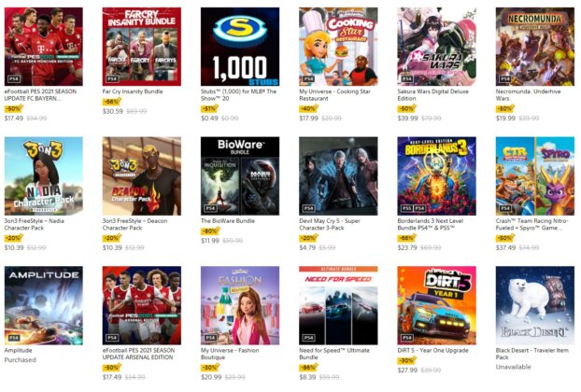The image size is (581, 392).
Task: Select the Borderlands 3 Next Level cover
Action: click(x=437, y=176)
